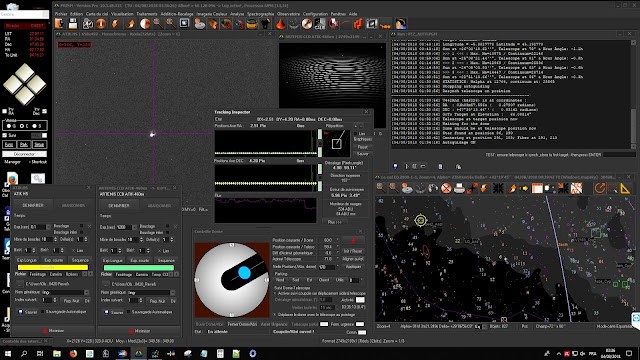Open the Exp.(sec) dropdown in ATIK HS panel

click(x=48, y=227)
